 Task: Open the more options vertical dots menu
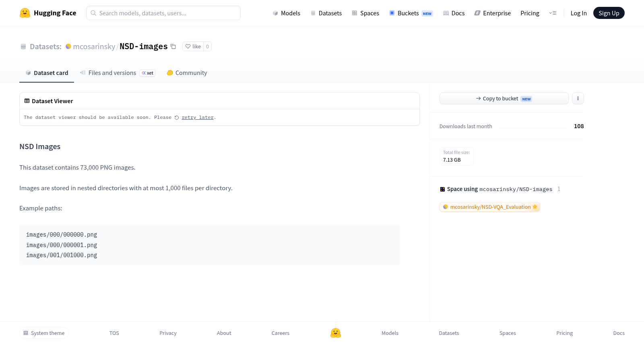point(578,98)
